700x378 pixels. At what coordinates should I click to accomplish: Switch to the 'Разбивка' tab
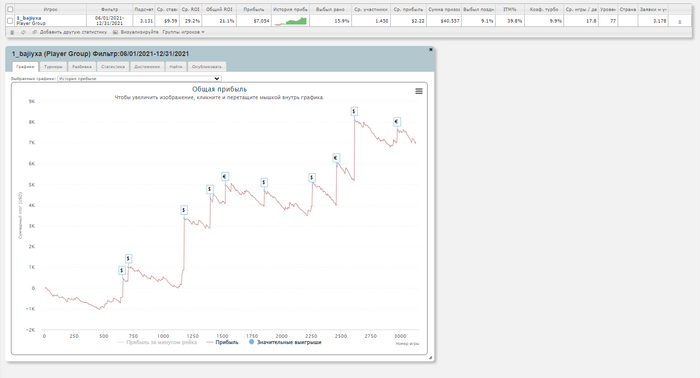pos(82,66)
